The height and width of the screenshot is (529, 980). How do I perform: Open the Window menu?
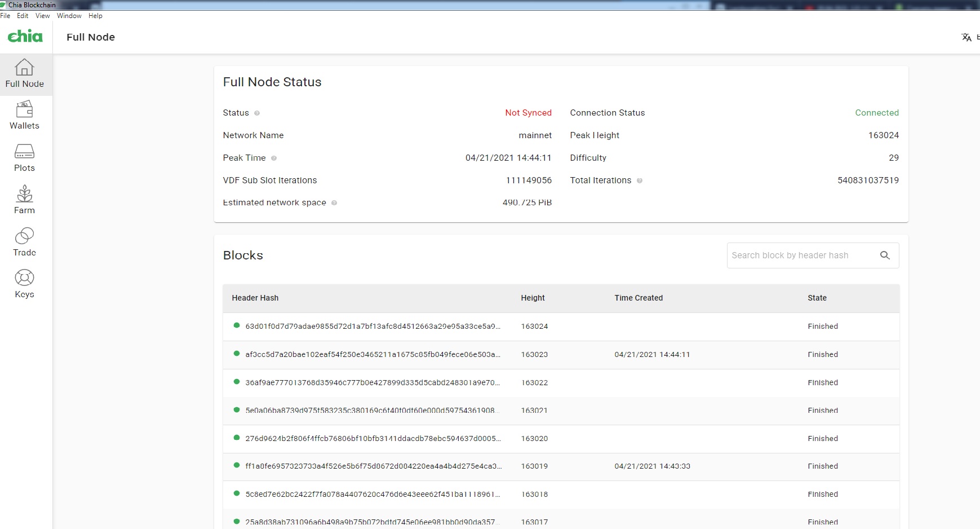(x=69, y=16)
